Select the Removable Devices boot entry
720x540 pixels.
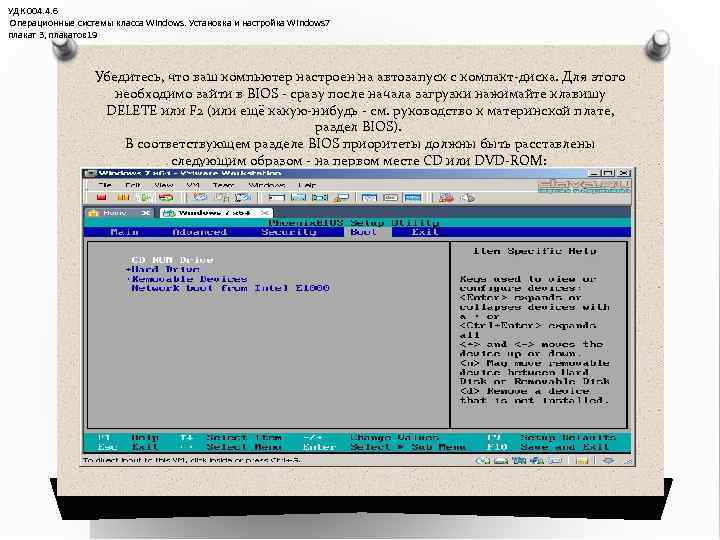point(189,279)
